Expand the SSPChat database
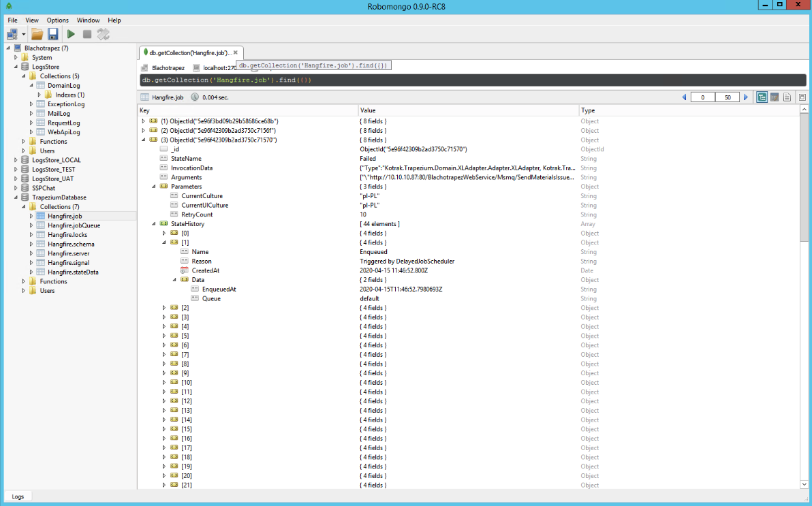Screen dimensions: 812x506 (16, 188)
